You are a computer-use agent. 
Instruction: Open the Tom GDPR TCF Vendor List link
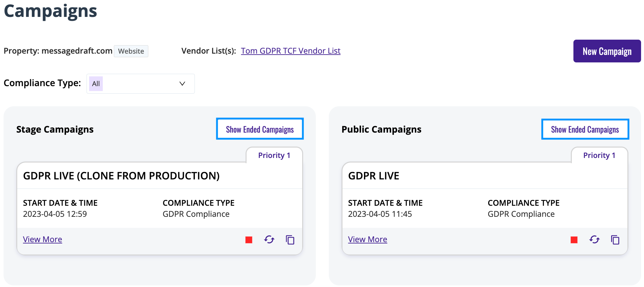290,51
